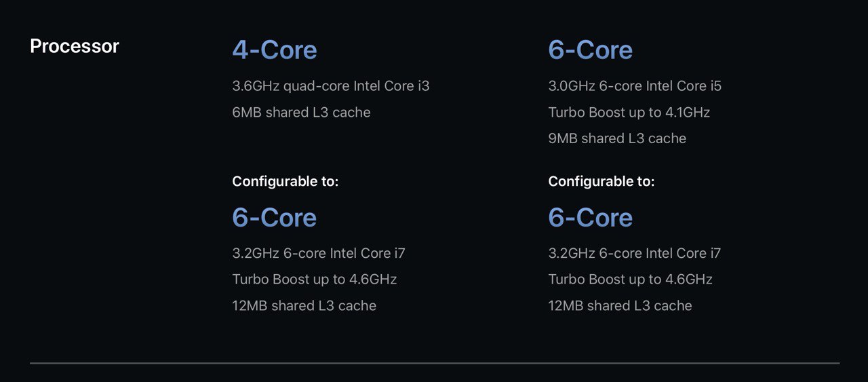Viewport: 868px width, 382px height.
Task: Click the 3.0GHz 6-core Intel Core i5 line
Action: 635,86
